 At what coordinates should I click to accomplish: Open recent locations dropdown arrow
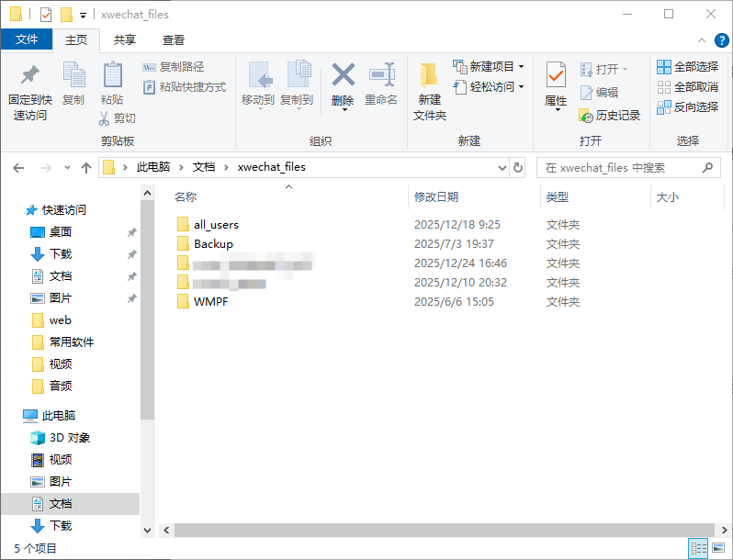click(67, 168)
